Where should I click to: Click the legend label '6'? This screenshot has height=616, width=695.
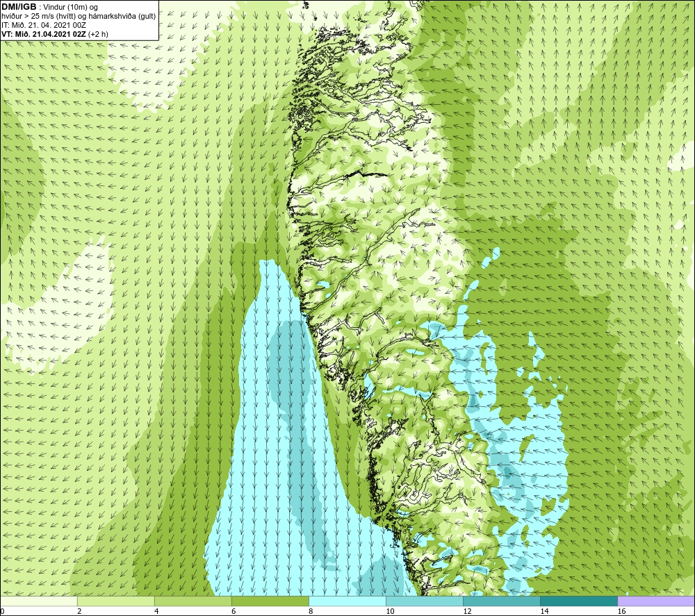[x=234, y=611]
